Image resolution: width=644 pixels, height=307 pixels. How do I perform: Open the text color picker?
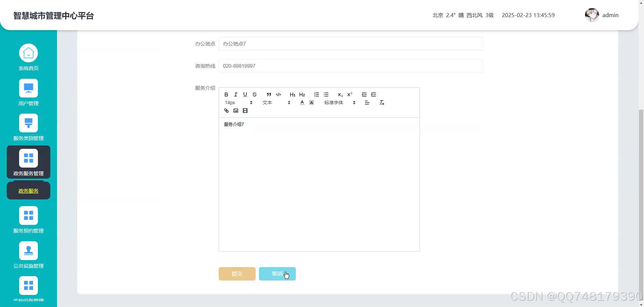302,103
